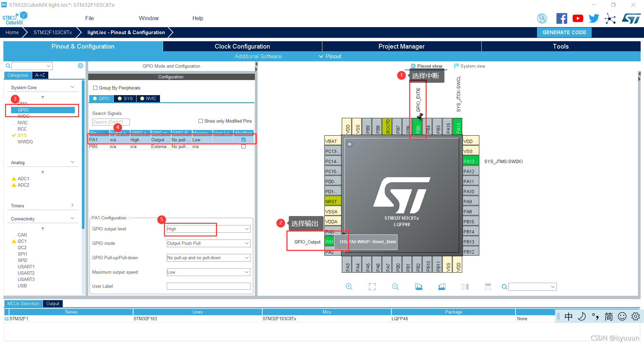644x345 pixels.
Task: Select pin PA13 on chip
Action: (x=471, y=161)
